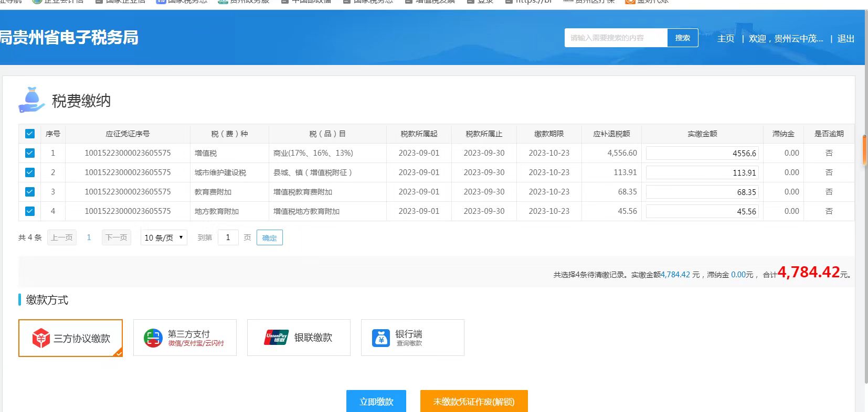
Task: Select the 三方协议缴款 payment icon
Action: [41, 338]
